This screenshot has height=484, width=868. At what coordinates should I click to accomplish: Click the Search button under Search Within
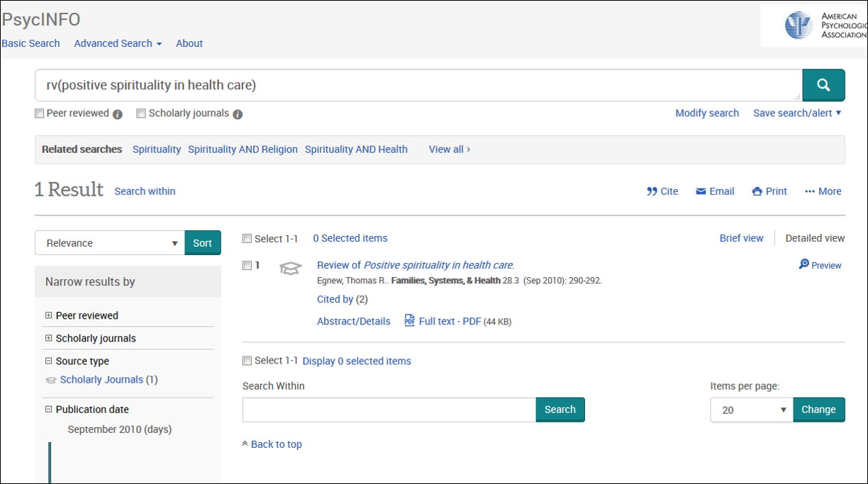(560, 410)
